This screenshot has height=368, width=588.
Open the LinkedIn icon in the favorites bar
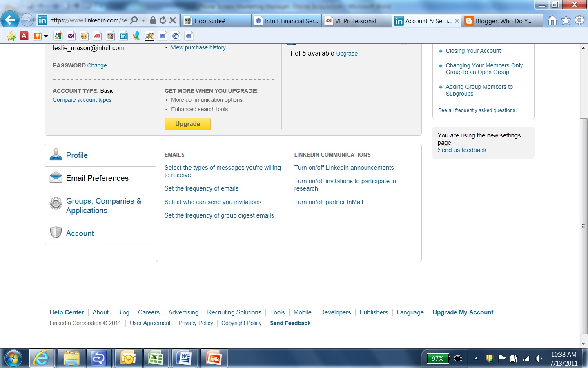click(123, 36)
